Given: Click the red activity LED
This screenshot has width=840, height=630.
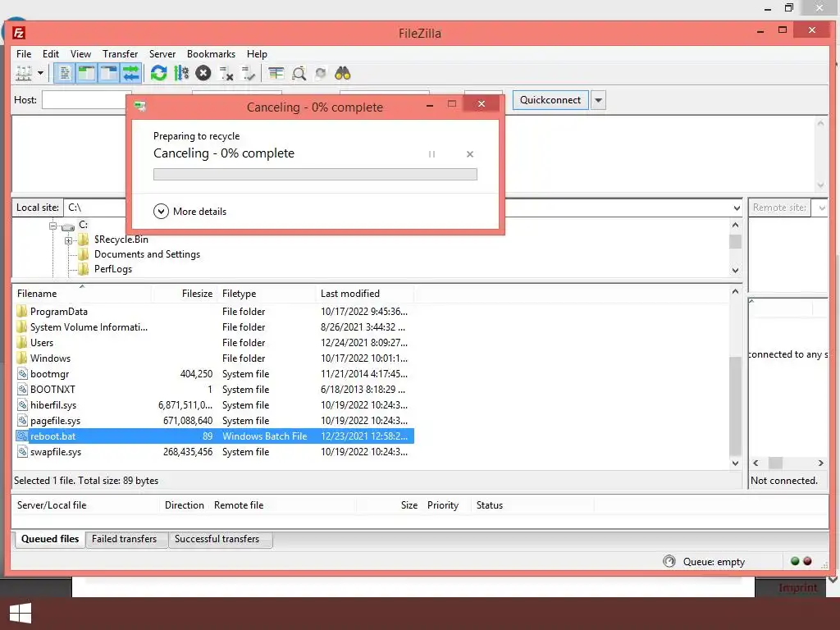Looking at the screenshot, I should point(807,561).
